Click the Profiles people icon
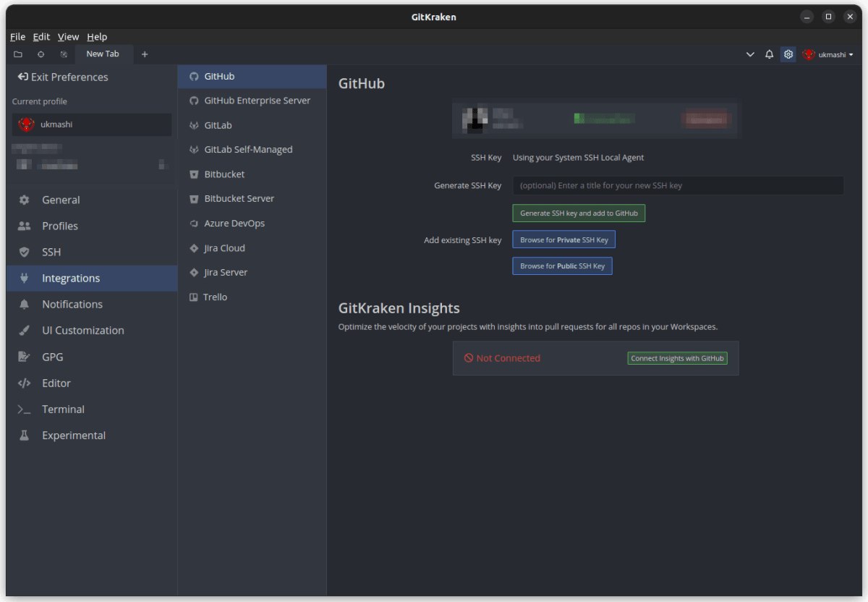The width and height of the screenshot is (868, 602). [24, 226]
